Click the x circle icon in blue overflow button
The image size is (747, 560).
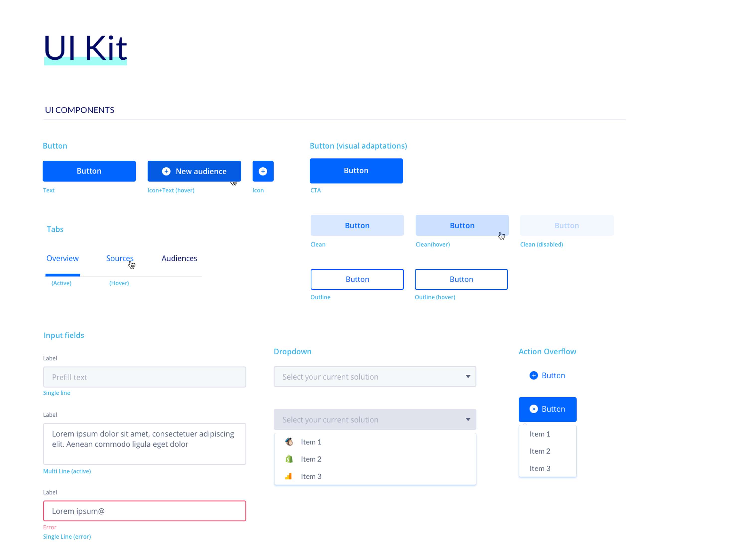tap(534, 409)
